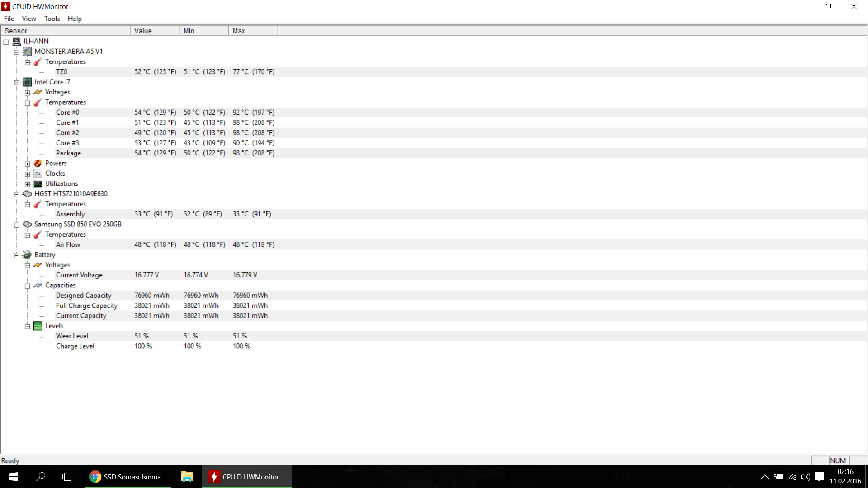
Task: Select the Package temperature row
Action: [69, 153]
